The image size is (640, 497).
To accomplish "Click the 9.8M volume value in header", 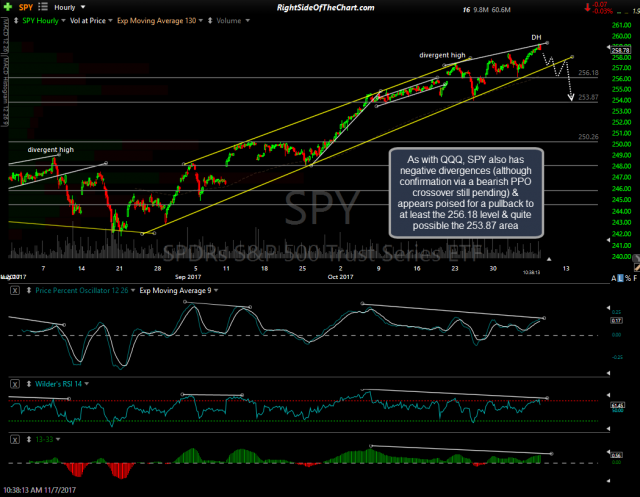I will point(481,10).
